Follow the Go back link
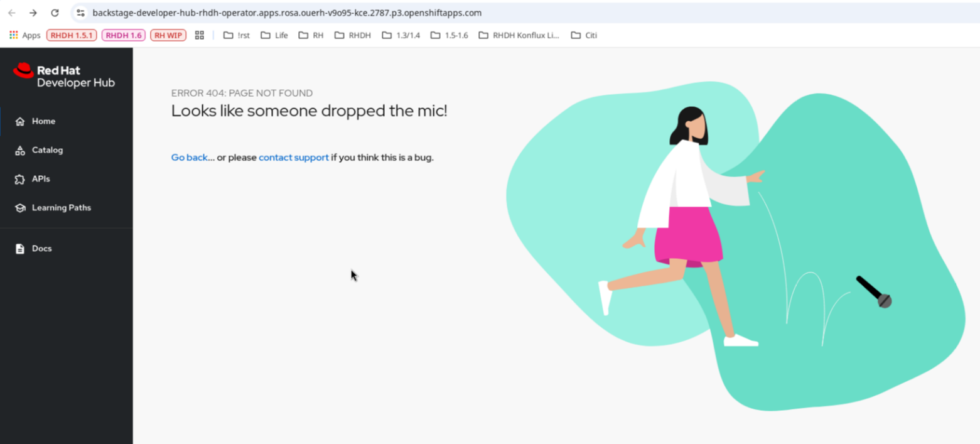This screenshot has height=444, width=980. pyautogui.click(x=190, y=158)
